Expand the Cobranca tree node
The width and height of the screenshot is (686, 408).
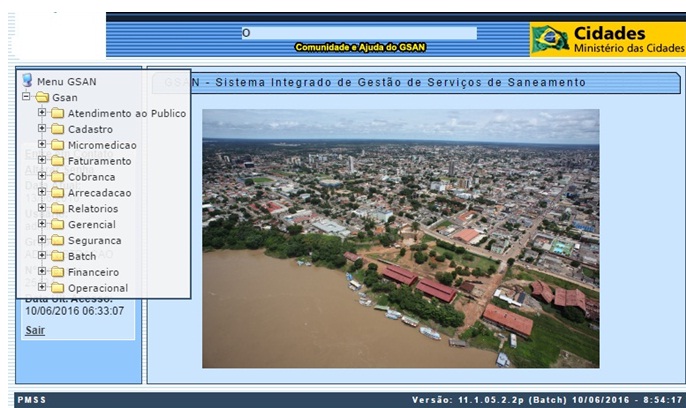click(42, 177)
